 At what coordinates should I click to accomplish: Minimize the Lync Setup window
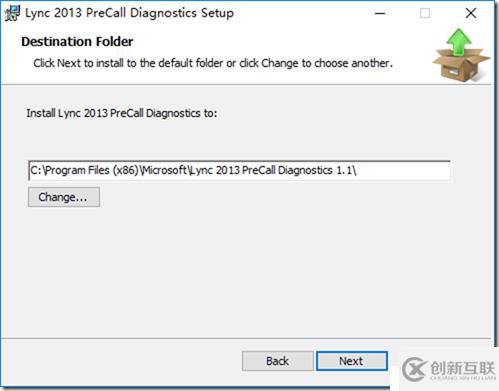tap(380, 13)
